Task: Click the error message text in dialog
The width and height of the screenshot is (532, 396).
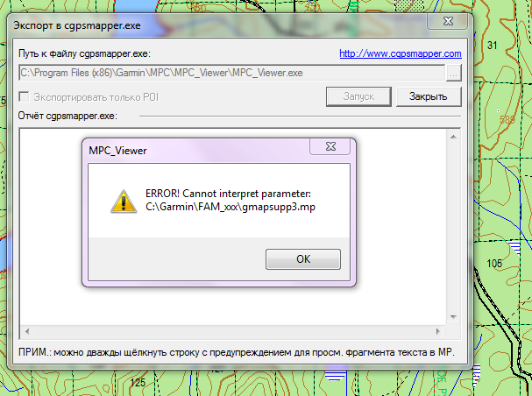Action: pos(231,200)
